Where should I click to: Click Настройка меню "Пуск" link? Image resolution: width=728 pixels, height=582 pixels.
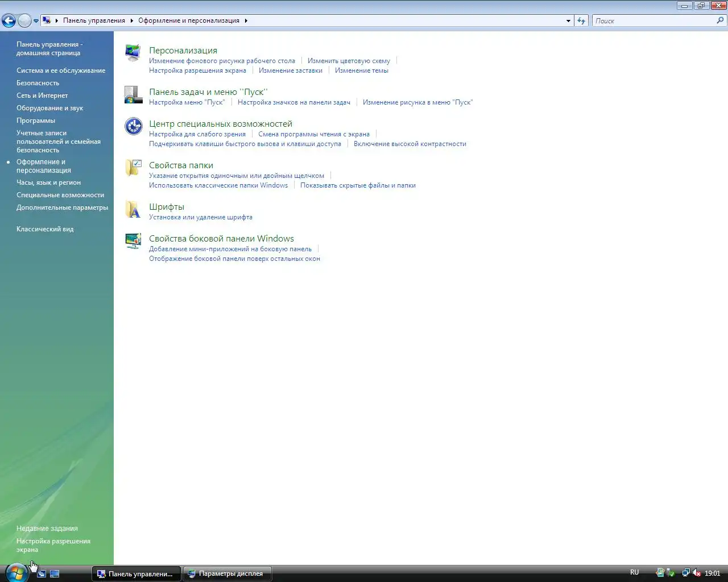[x=187, y=102]
